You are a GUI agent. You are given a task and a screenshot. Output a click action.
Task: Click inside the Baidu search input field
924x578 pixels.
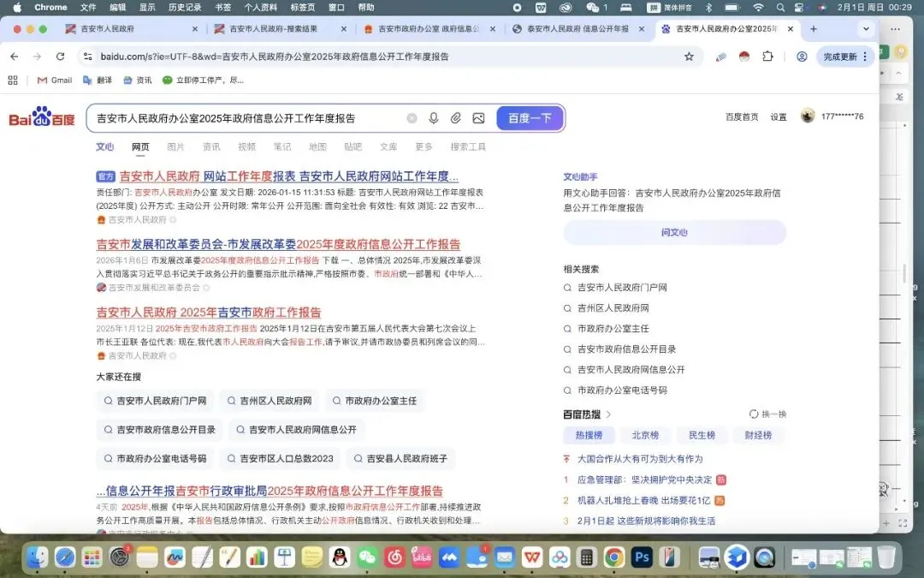247,118
